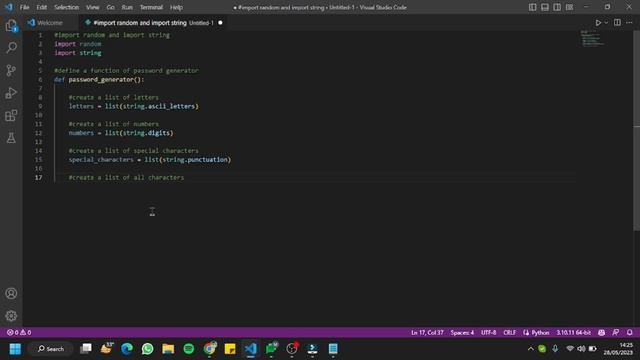Open the Source Control view
The image size is (640, 360).
pos(11,70)
